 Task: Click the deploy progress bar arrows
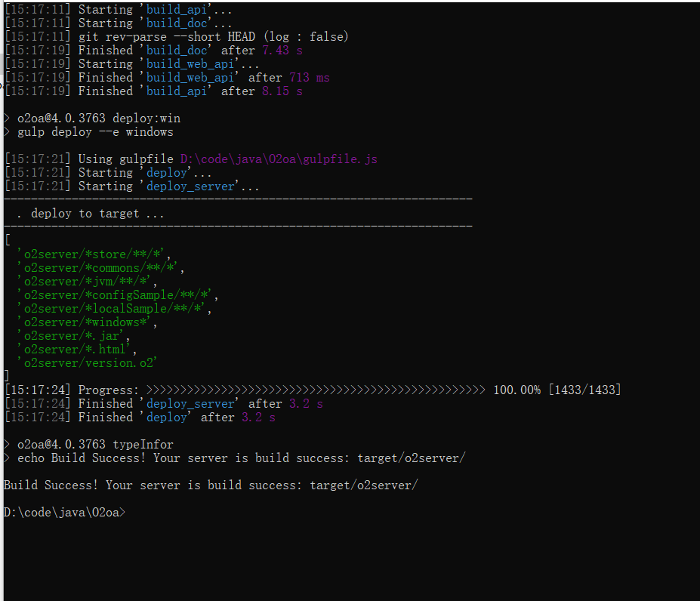click(316, 390)
